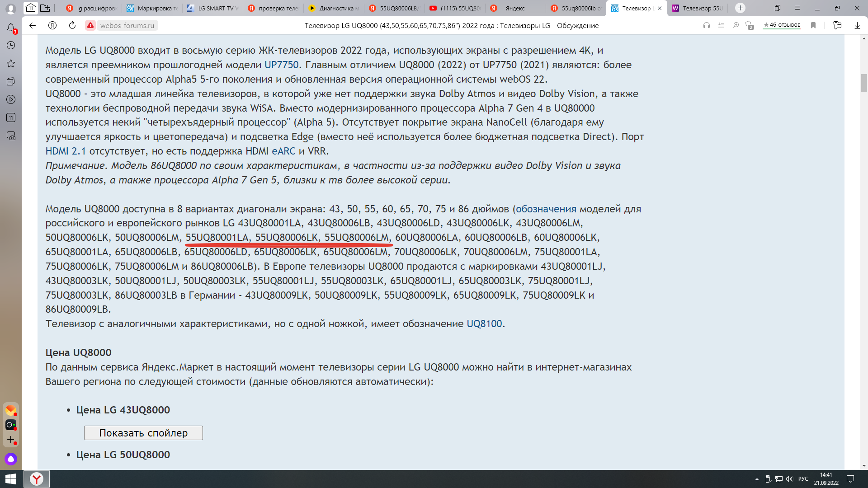Enable read-aloud headphones icon
The width and height of the screenshot is (868, 488).
(707, 25)
